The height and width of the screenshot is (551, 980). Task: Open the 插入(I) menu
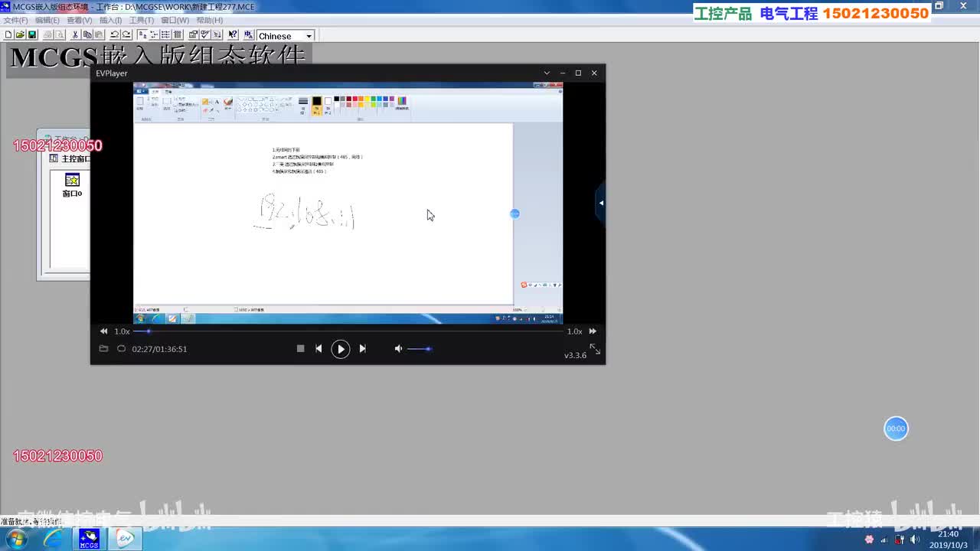point(111,21)
